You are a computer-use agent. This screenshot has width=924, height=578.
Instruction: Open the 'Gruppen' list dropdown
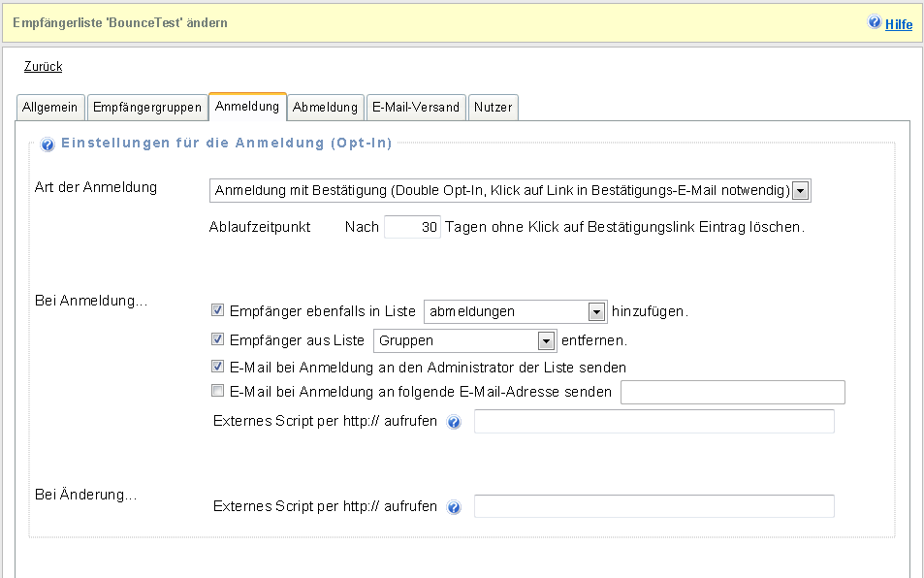pyautogui.click(x=546, y=340)
